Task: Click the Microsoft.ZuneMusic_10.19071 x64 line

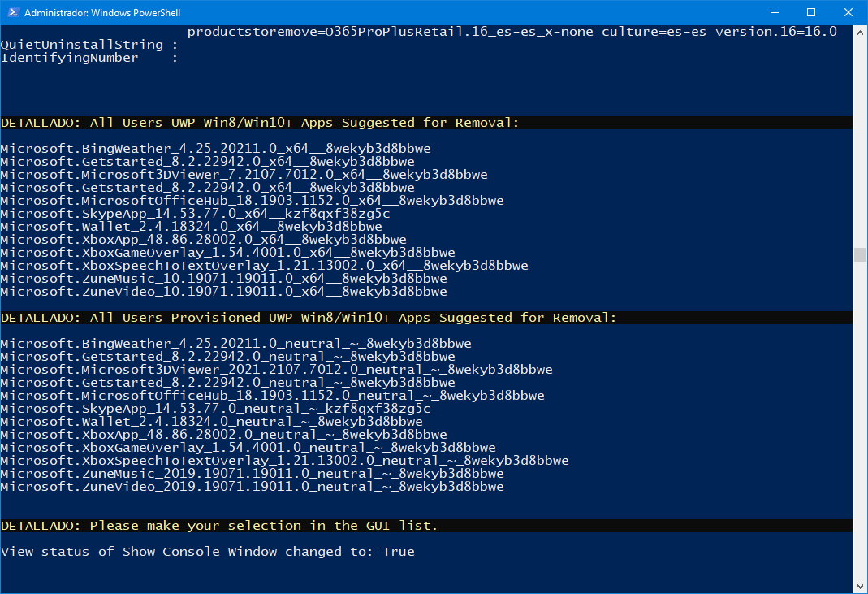Action: 223,278
